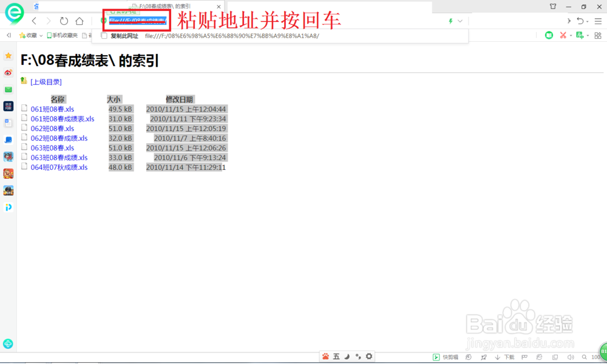Toggle the 五 Wubi input mode

[x=336, y=356]
